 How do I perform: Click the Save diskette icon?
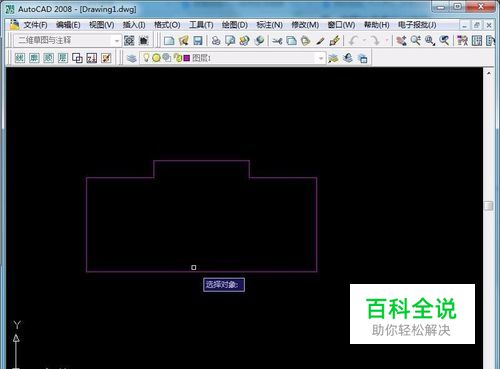click(x=198, y=41)
